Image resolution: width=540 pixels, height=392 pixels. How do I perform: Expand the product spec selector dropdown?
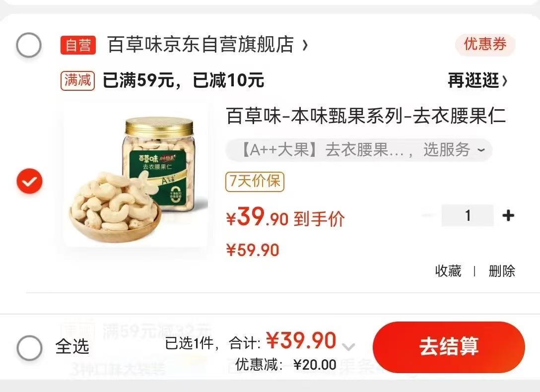(x=359, y=150)
